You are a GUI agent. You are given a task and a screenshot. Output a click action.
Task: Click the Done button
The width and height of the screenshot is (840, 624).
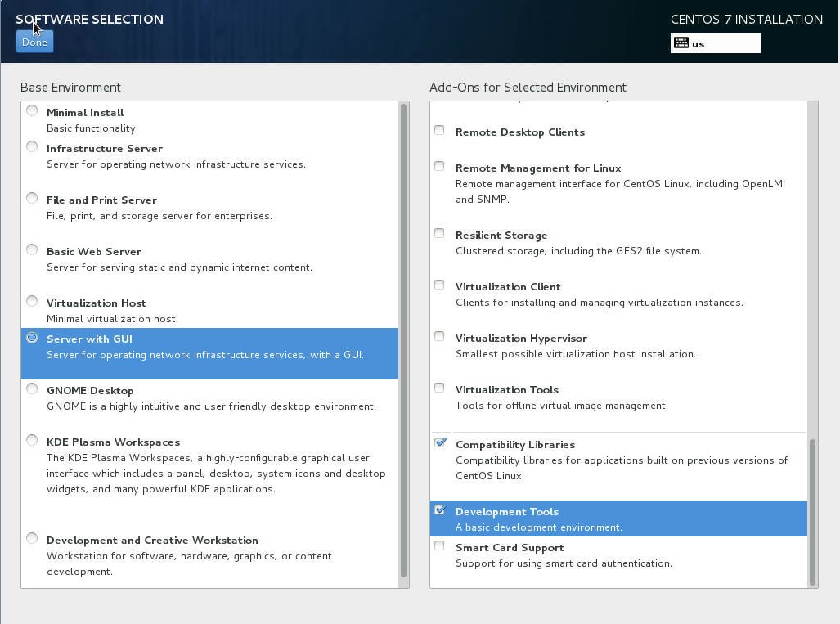click(34, 42)
